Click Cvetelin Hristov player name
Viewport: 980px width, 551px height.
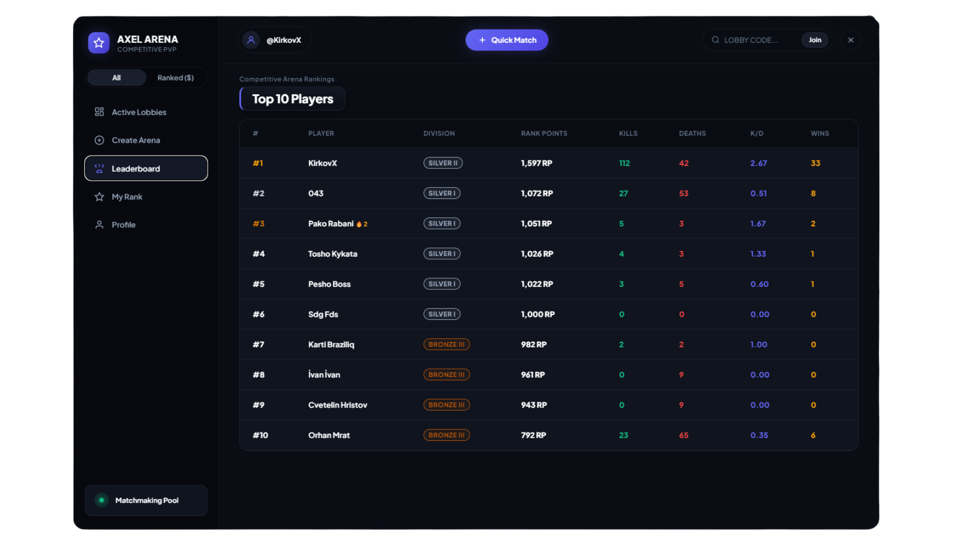coord(338,405)
